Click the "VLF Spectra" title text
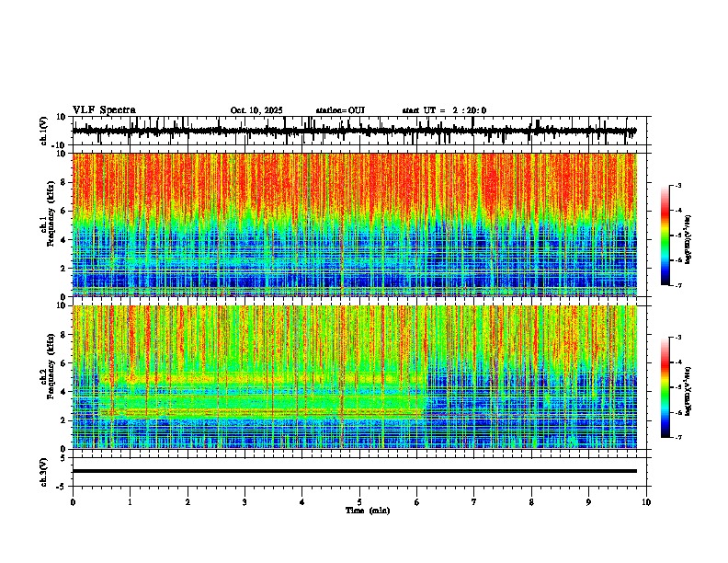The height and width of the screenshot is (563, 728). tap(104, 110)
